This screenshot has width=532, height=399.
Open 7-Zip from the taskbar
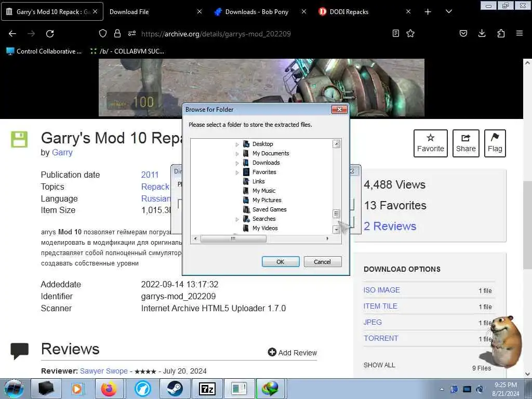pyautogui.click(x=207, y=389)
